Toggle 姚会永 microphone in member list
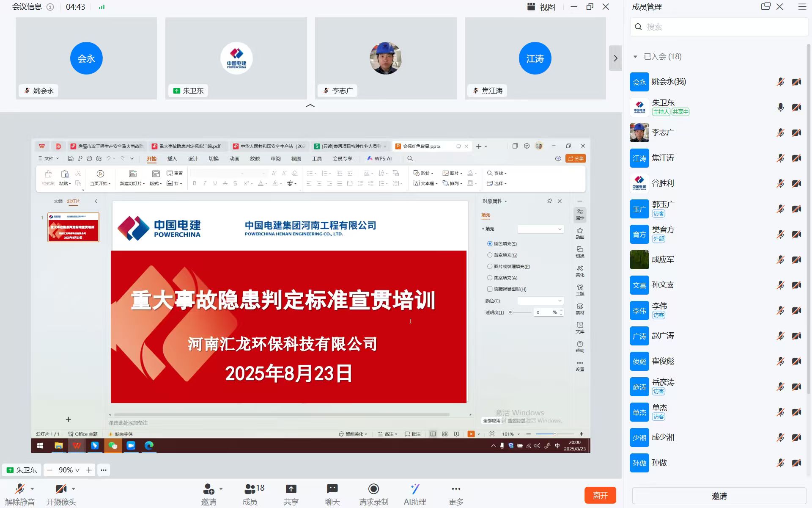The height and width of the screenshot is (508, 812). [780, 82]
